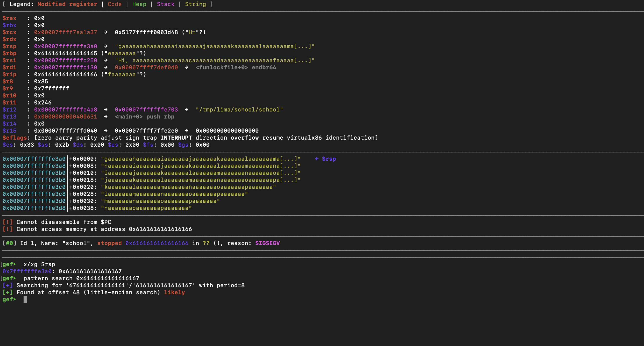Click the "pattern search 0x6161616161616167" command
Viewport: 644px width, 346px height.
click(81, 278)
